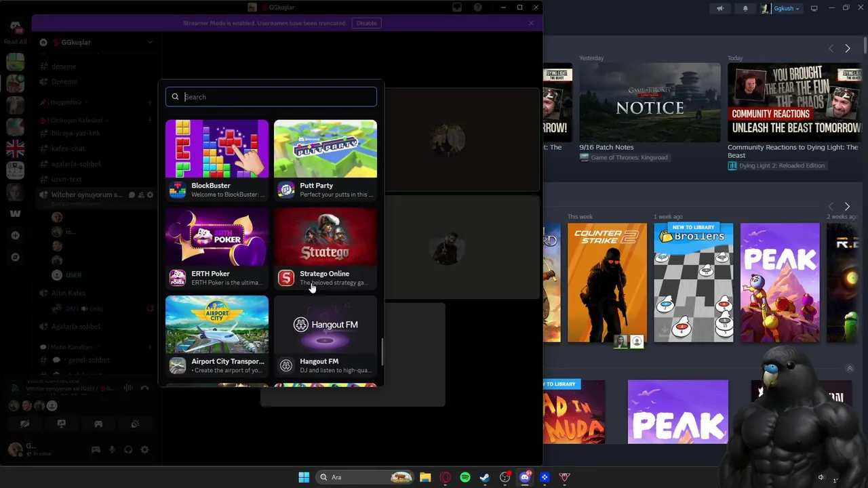Image resolution: width=868 pixels, height=488 pixels.
Task: Open Discord help icon in title bar
Action: 478,7
